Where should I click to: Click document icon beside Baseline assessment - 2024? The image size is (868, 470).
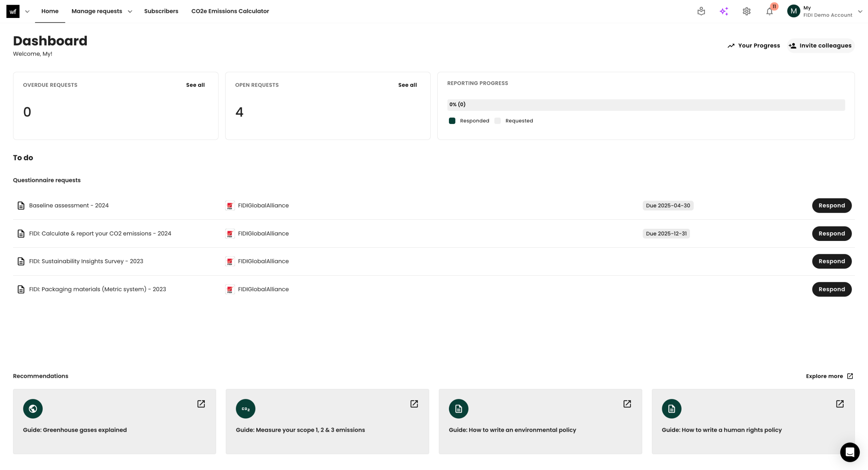coord(21,206)
